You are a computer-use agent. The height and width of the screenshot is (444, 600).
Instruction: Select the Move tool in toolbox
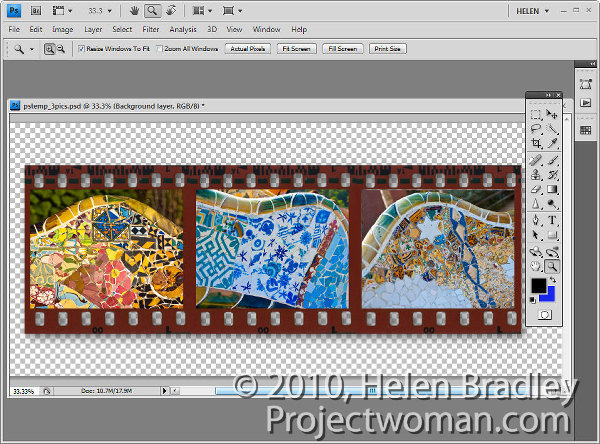(552, 114)
